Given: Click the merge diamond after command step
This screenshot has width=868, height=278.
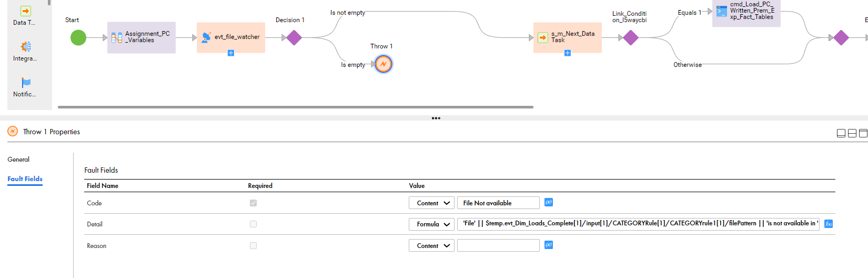Looking at the screenshot, I should click(841, 37).
